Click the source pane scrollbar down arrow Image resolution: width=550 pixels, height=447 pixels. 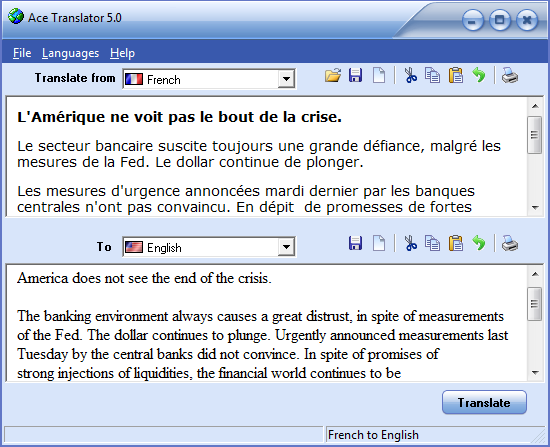click(535, 207)
